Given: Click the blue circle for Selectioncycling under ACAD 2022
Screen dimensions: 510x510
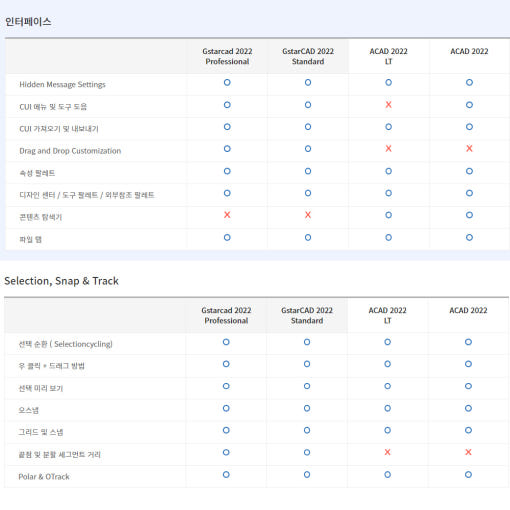Looking at the screenshot, I should click(468, 342).
